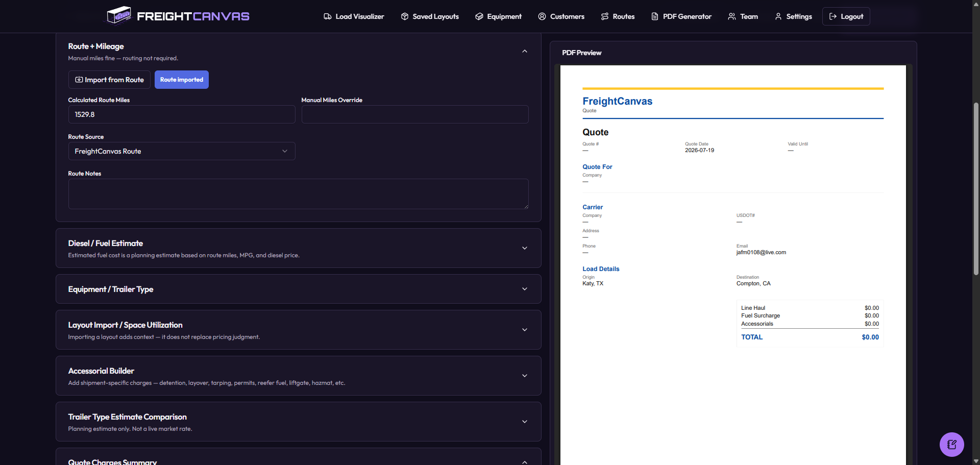Click the Settings user icon
Image resolution: width=980 pixels, height=465 pixels.
pyautogui.click(x=778, y=16)
